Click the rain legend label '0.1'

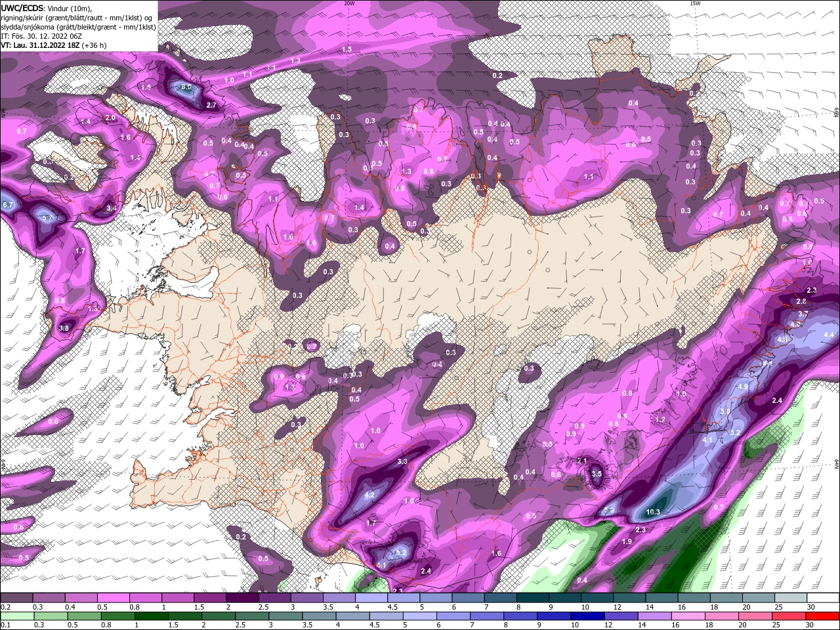coord(5,625)
